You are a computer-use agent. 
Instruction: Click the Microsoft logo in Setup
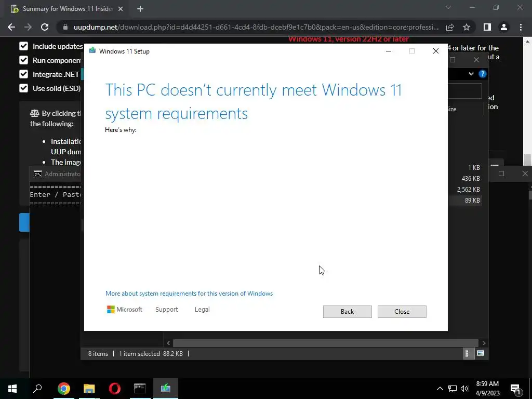coord(125,310)
